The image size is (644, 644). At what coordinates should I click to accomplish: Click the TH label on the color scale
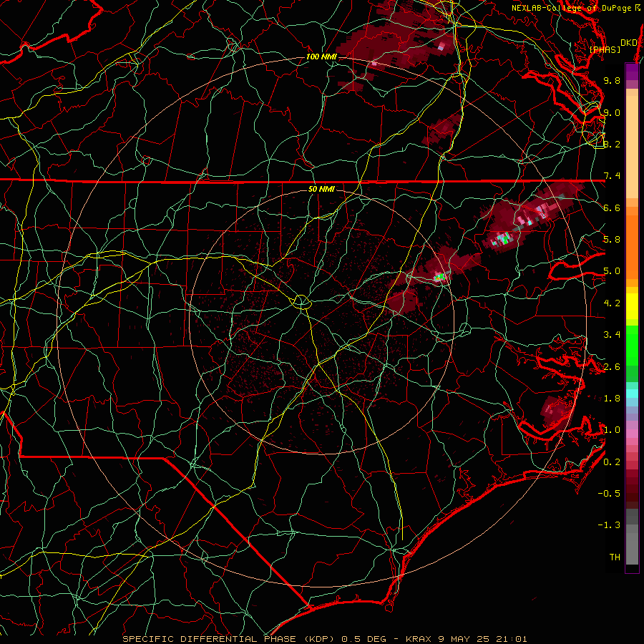615,557
